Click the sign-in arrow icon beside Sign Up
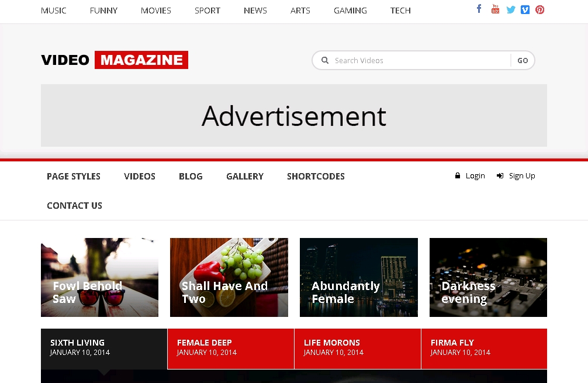The height and width of the screenshot is (383, 588). point(500,176)
